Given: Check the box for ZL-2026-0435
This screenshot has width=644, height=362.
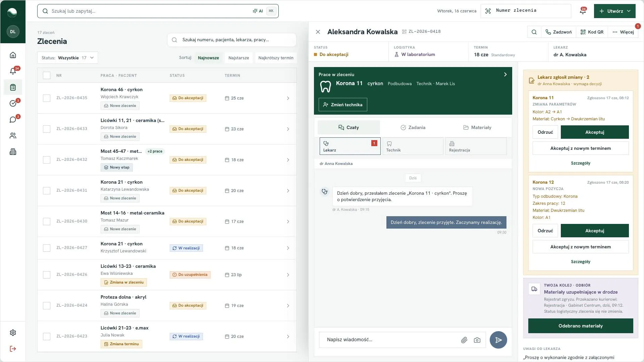Looking at the screenshot, I should pyautogui.click(x=47, y=98).
